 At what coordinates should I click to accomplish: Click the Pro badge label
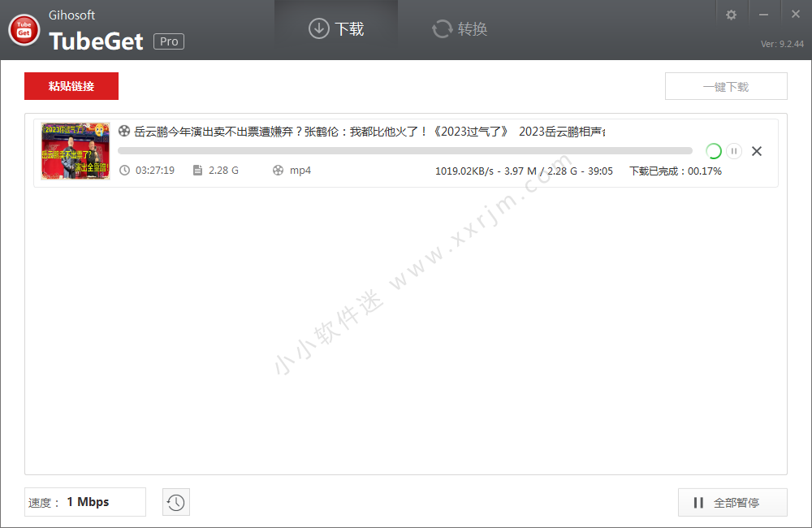click(x=169, y=41)
